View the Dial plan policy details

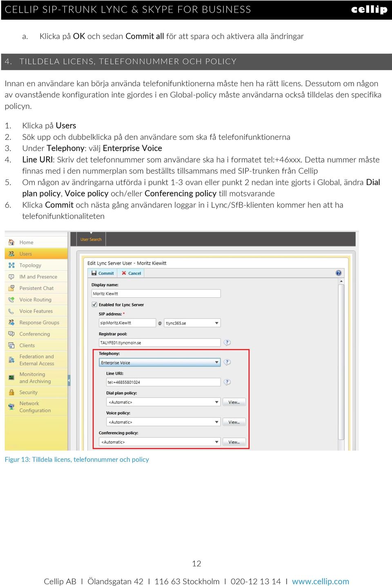234,402
